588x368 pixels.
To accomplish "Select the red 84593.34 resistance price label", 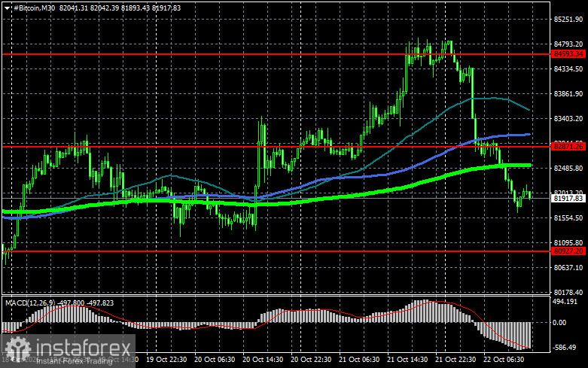I will coord(568,54).
